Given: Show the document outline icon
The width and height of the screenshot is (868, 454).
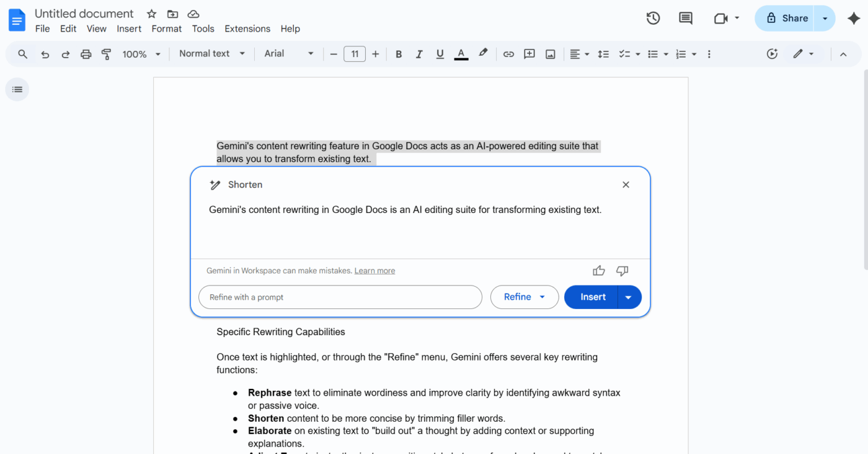Looking at the screenshot, I should pyautogui.click(x=17, y=90).
